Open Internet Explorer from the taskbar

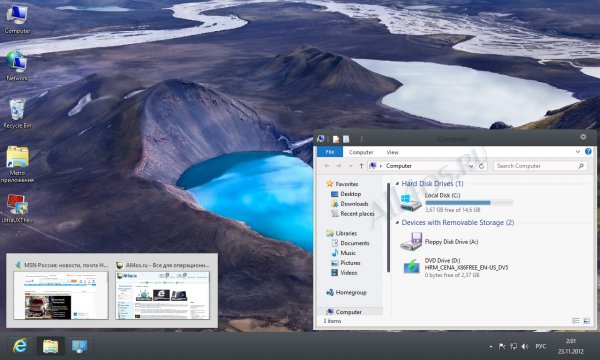(20, 346)
